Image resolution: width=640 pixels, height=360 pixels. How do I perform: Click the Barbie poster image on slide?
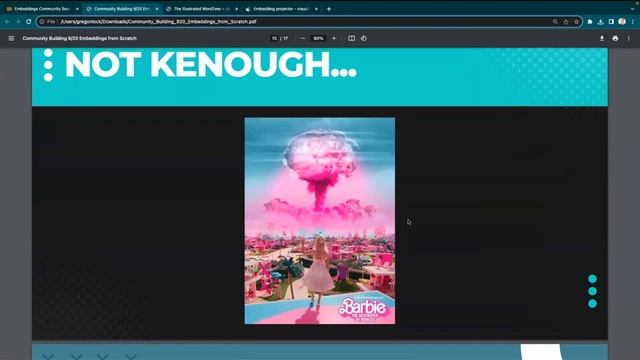(320, 221)
